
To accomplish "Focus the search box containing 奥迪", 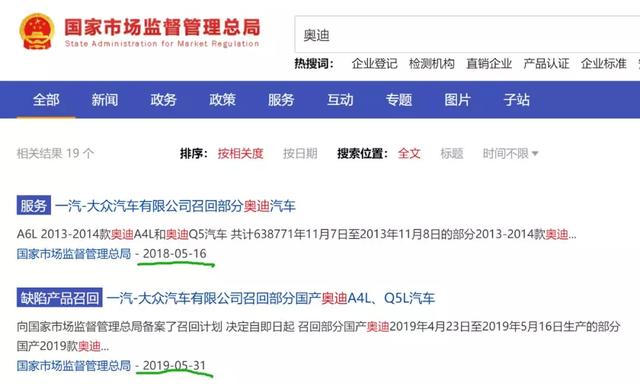I will 467,35.
